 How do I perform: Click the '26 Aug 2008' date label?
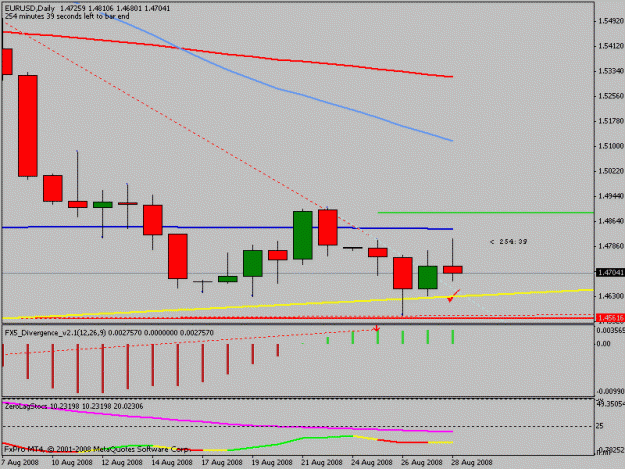click(x=422, y=463)
